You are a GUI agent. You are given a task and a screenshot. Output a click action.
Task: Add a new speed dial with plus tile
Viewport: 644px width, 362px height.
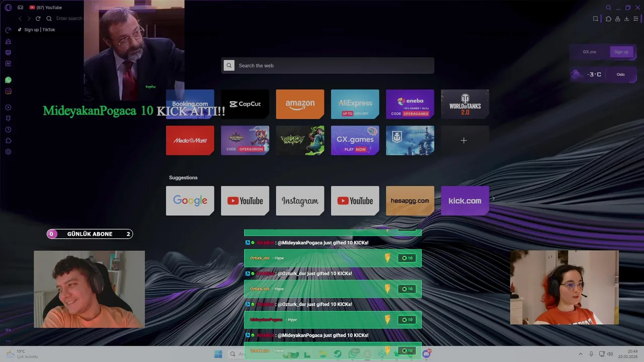465,140
